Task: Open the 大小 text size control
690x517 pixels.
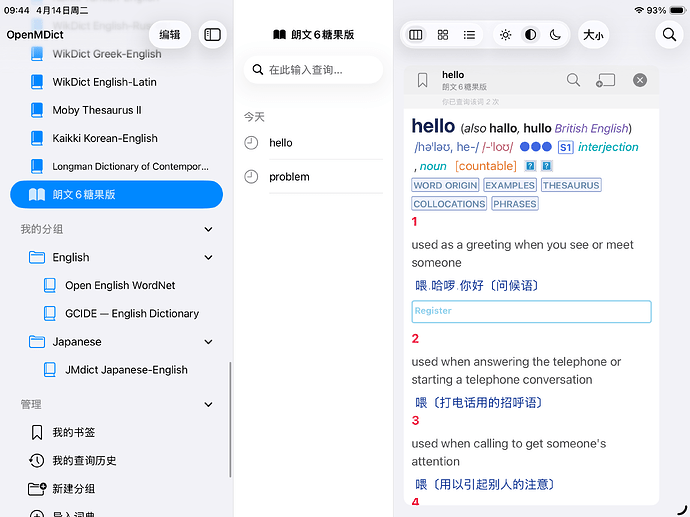Action: click(x=593, y=35)
